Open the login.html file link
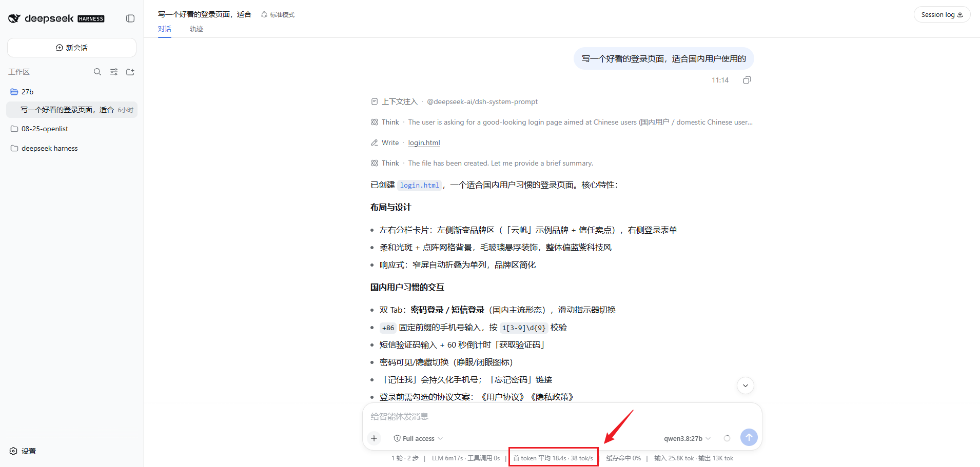 [424, 143]
